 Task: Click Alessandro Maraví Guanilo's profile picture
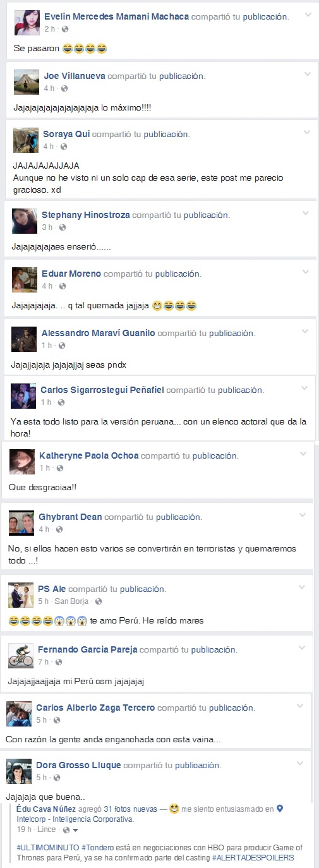tap(24, 339)
